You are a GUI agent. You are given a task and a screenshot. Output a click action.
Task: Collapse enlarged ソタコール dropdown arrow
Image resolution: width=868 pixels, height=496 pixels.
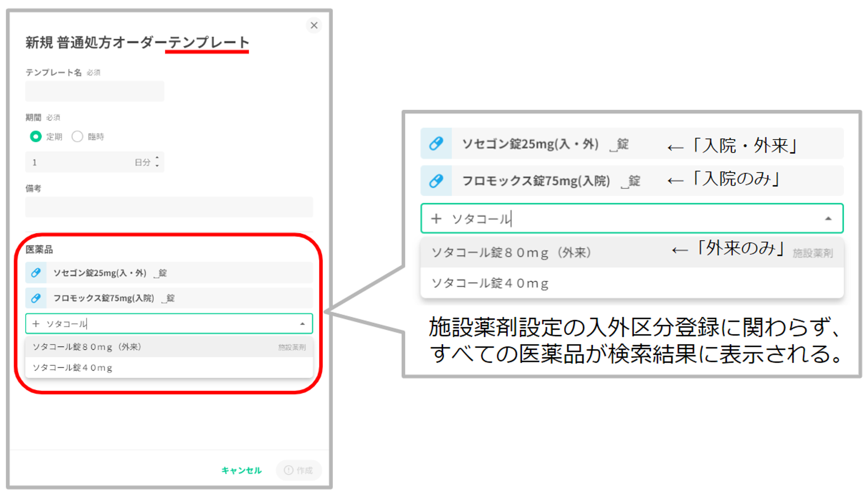tap(828, 219)
